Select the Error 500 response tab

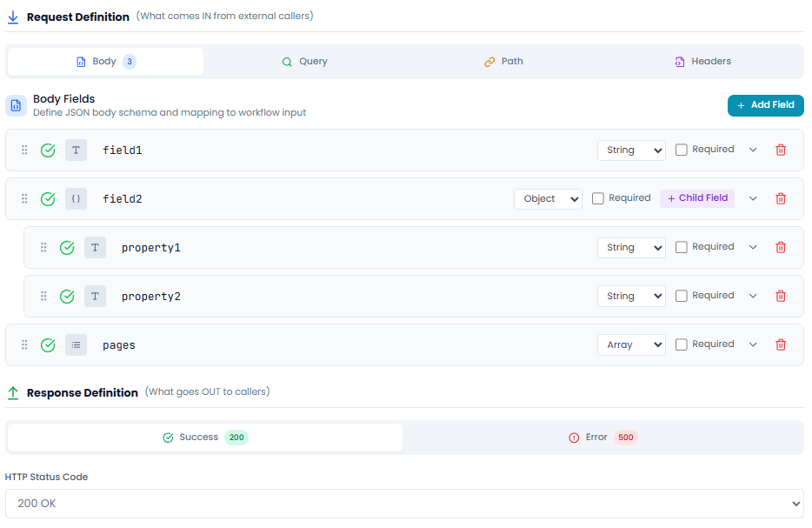tap(603, 438)
